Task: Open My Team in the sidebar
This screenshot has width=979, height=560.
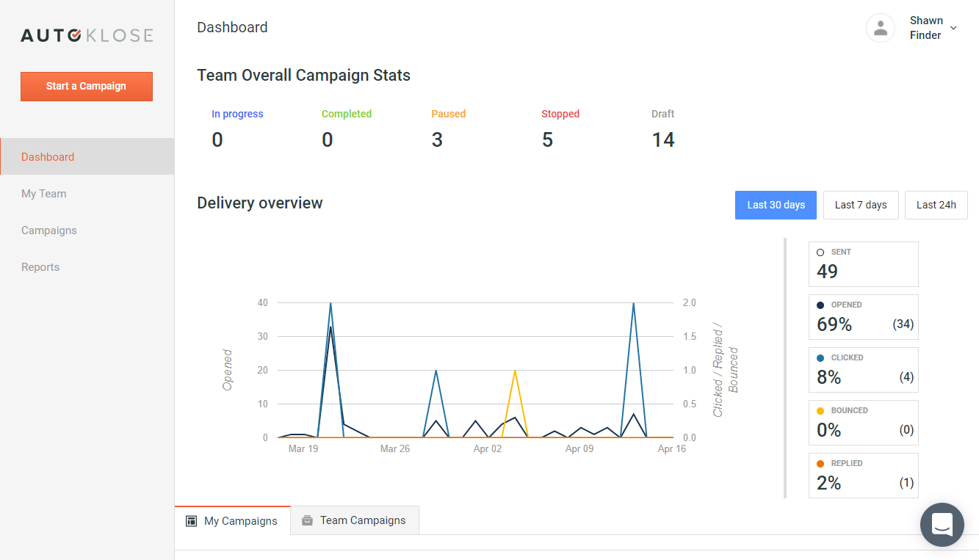Action: [44, 194]
